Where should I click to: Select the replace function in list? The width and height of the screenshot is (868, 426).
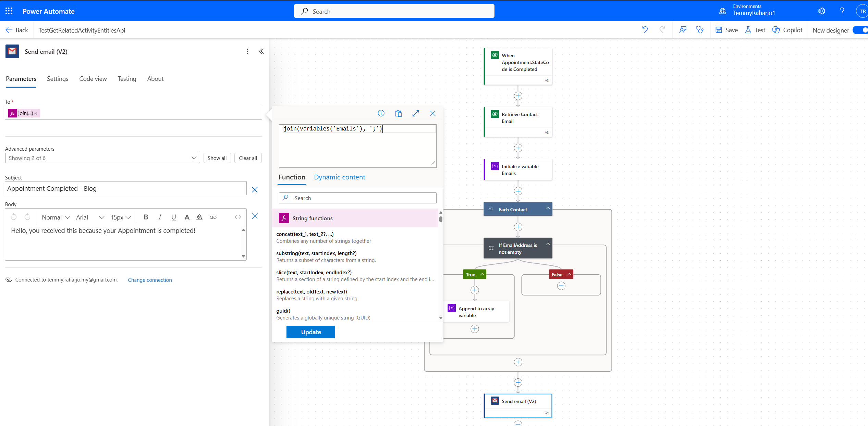355,295
